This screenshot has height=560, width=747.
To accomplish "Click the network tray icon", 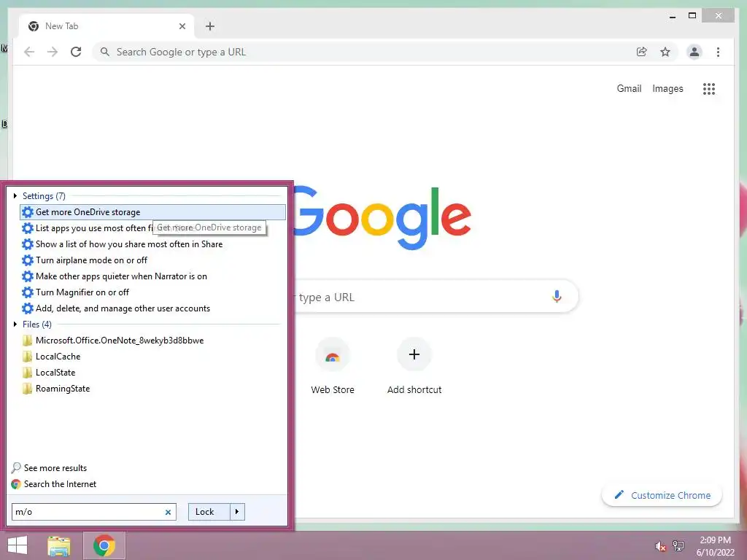I will tap(678, 546).
